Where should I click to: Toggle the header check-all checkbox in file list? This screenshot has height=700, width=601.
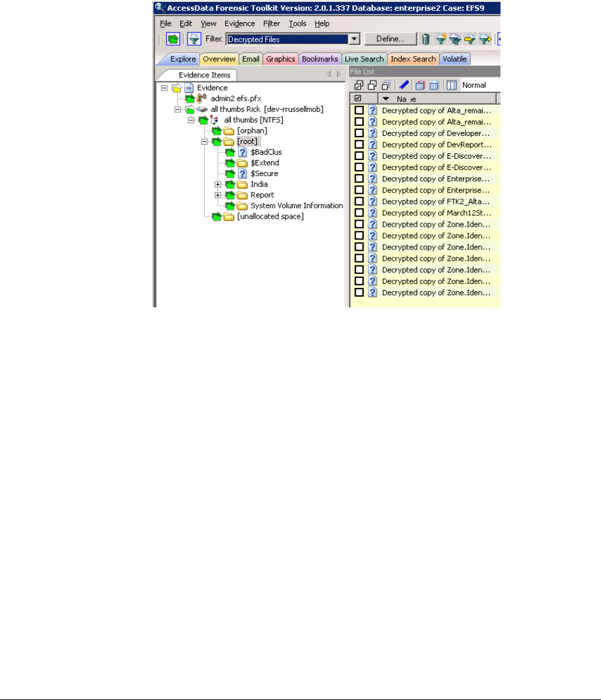pyautogui.click(x=358, y=99)
